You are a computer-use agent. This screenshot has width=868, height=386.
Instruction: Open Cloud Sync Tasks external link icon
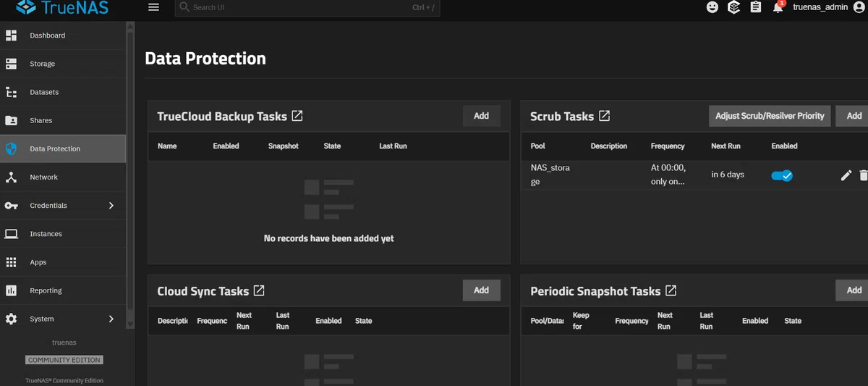click(259, 290)
